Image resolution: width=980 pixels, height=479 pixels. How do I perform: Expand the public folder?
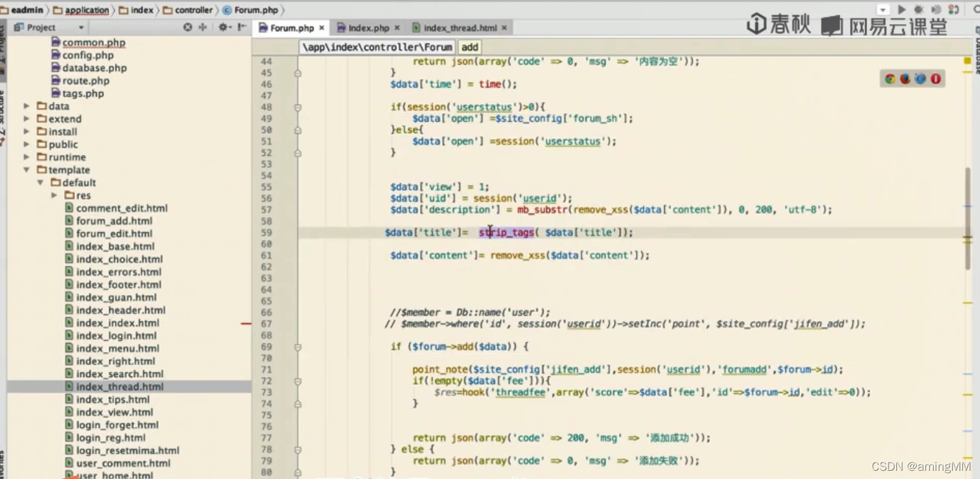(27, 144)
